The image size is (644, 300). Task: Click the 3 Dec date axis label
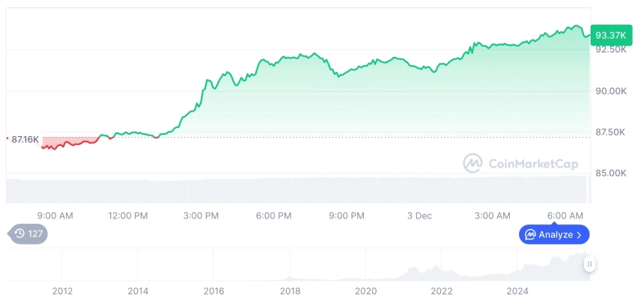pyautogui.click(x=419, y=215)
